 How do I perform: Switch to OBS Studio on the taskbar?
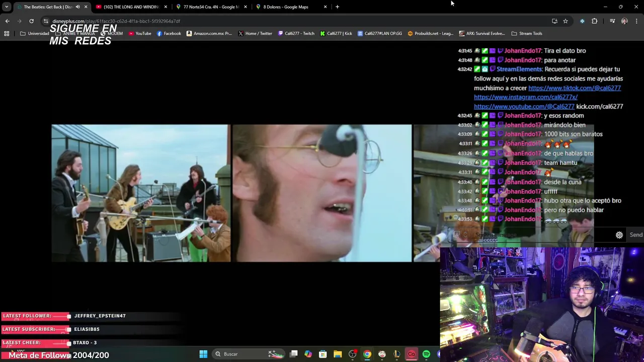tap(353, 354)
